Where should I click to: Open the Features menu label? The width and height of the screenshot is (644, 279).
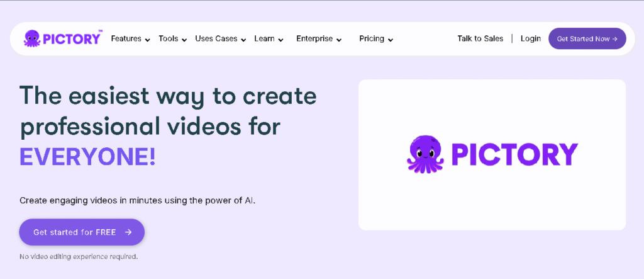(126, 38)
